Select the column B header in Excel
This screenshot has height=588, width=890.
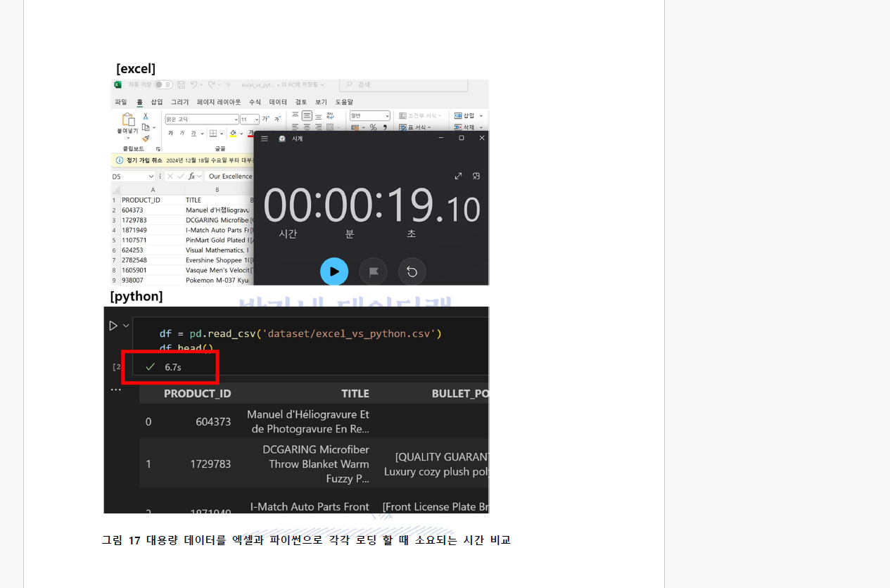pos(217,190)
